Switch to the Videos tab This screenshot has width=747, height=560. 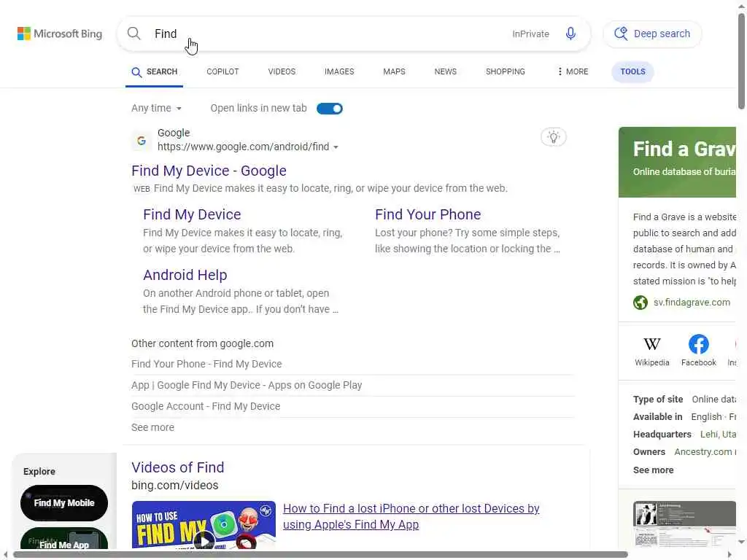pos(282,71)
